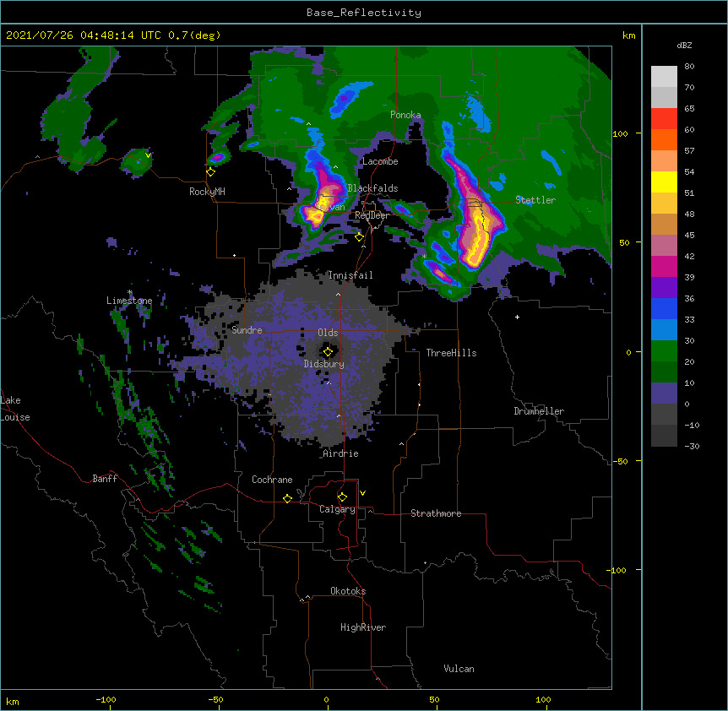
Task: Click the yellow diamond marker at Olds radar site
Action: (328, 352)
